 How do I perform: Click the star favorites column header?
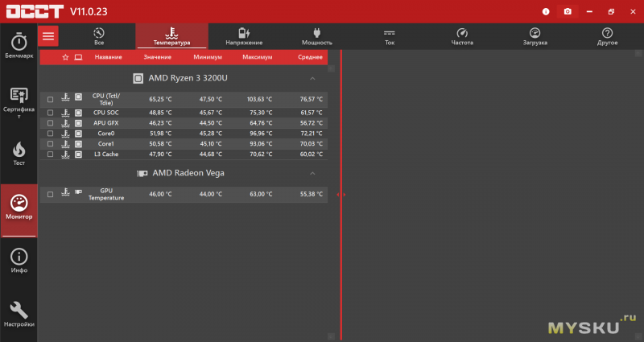[x=65, y=57]
